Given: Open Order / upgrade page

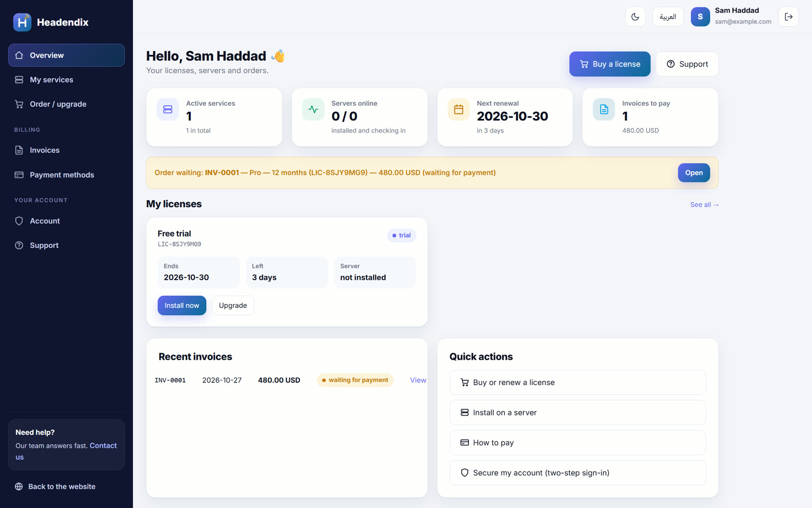Looking at the screenshot, I should tap(66, 104).
